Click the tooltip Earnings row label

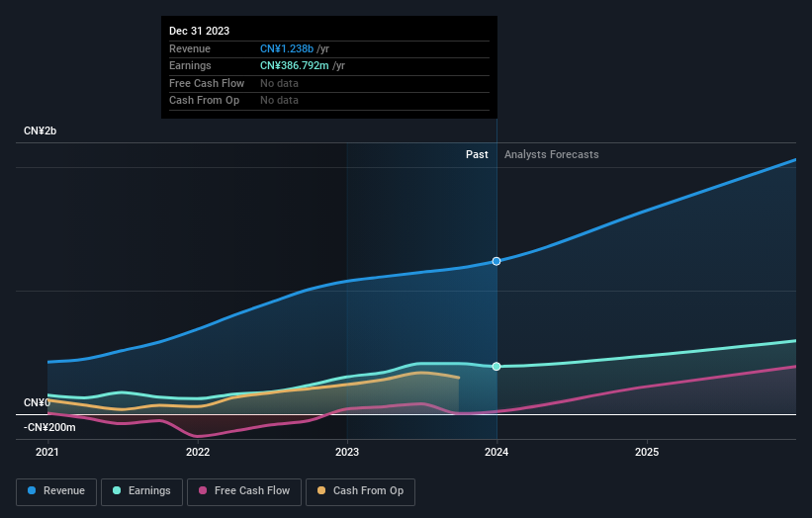(190, 65)
